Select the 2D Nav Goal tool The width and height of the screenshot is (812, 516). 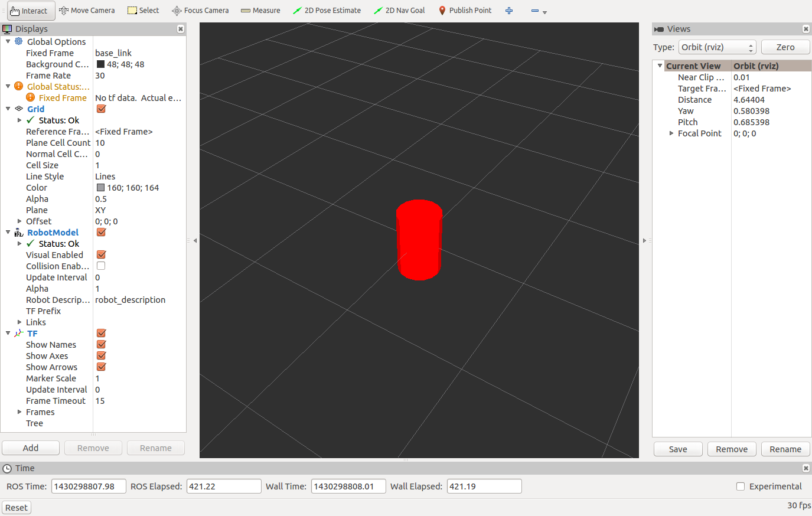click(400, 11)
